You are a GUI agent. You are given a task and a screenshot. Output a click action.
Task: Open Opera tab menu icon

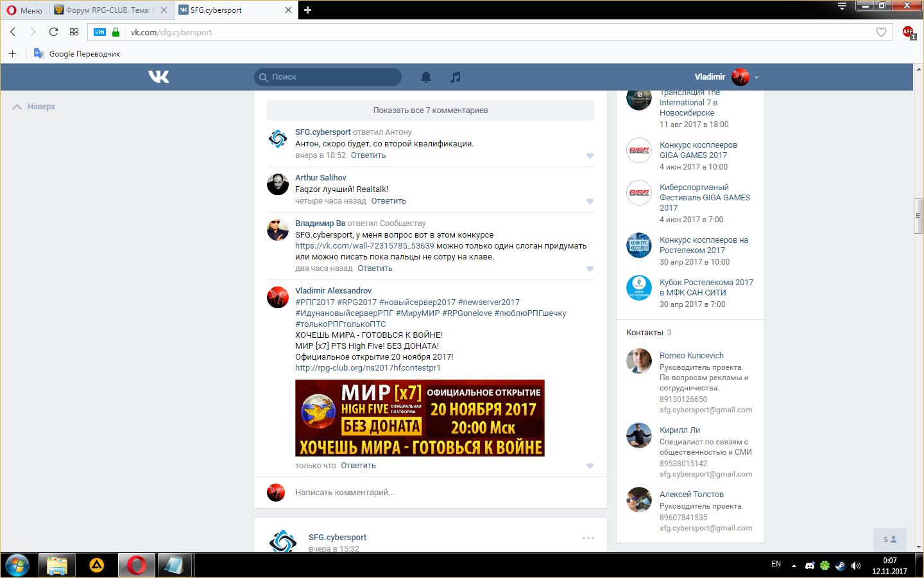843,6
